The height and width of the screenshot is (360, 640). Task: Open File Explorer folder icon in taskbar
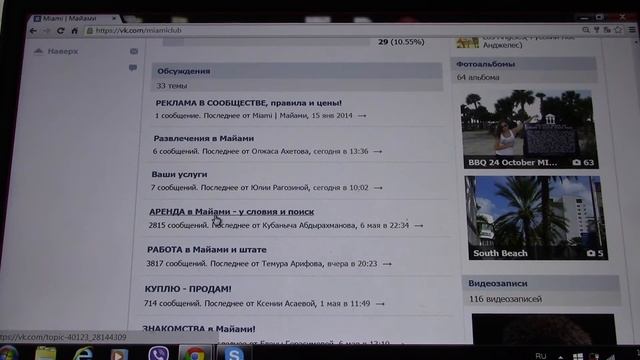[x=45, y=353]
